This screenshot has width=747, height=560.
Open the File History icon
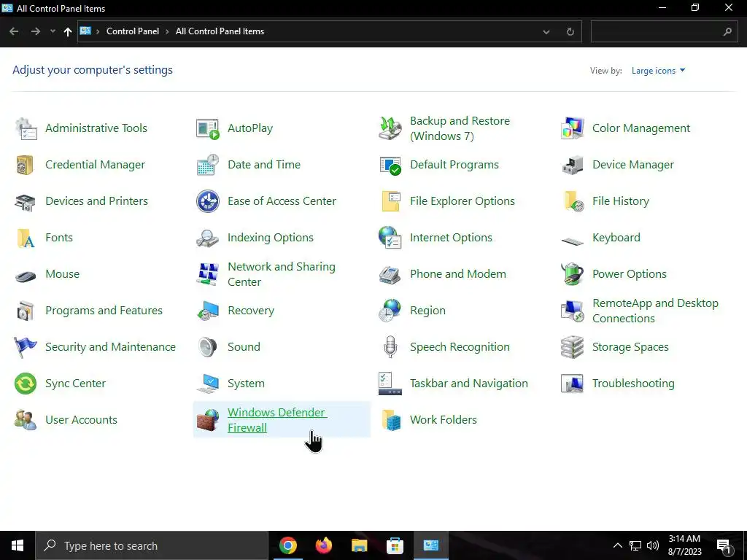[572, 201]
